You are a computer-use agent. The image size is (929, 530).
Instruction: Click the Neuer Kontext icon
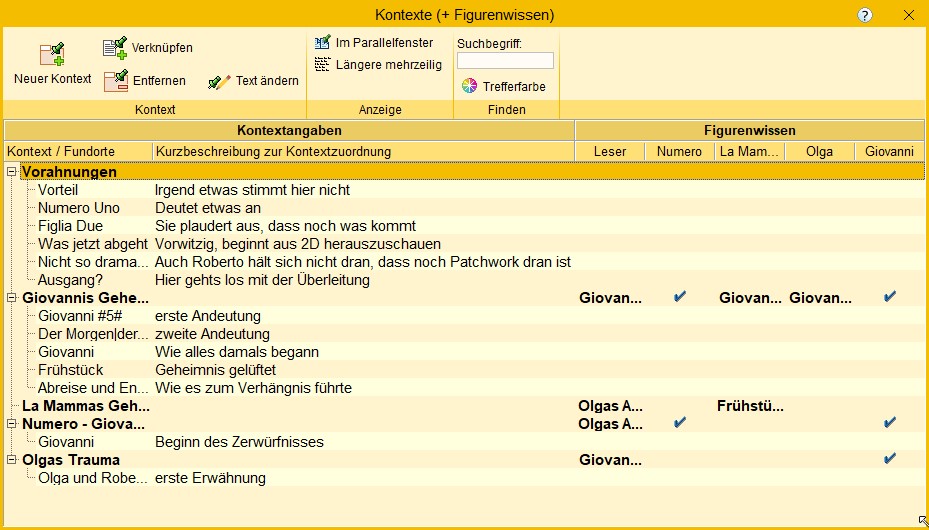coord(52,54)
